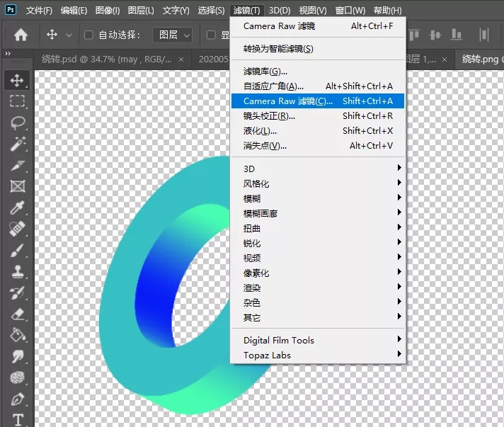The width and height of the screenshot is (504, 427).
Task: Open the 帮助(H) menu
Action: [x=387, y=11]
